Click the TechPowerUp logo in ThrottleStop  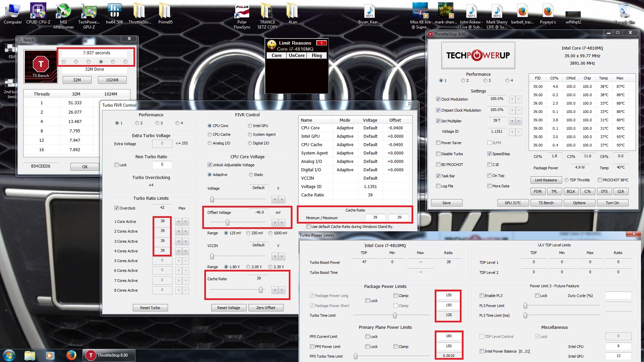[478, 55]
